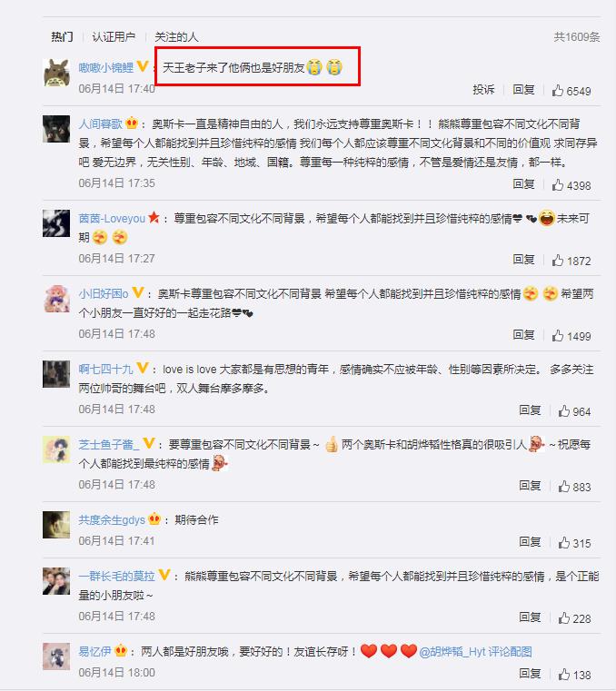This screenshot has height=691, width=616.
Task: Click 小旧好困o's pink-haired avatar
Action: coord(56,299)
